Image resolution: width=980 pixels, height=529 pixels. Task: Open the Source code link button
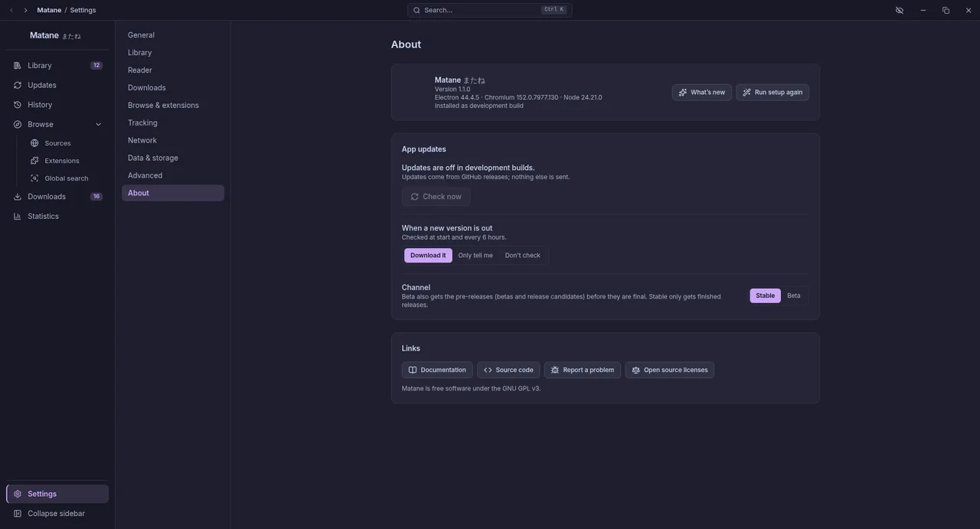pos(508,371)
